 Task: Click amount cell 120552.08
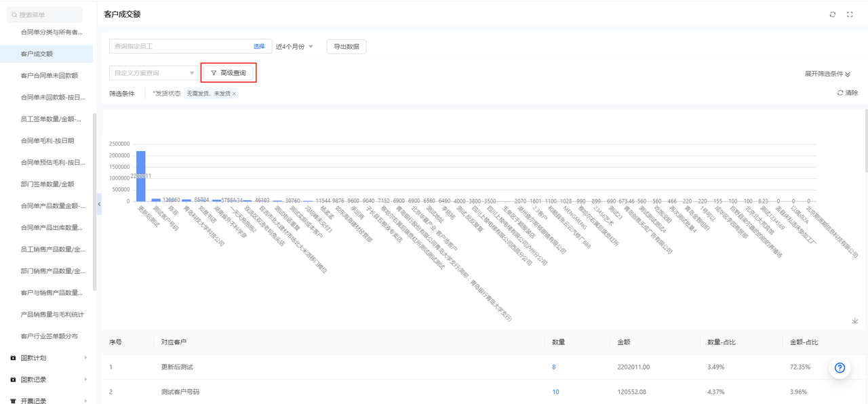pos(632,392)
